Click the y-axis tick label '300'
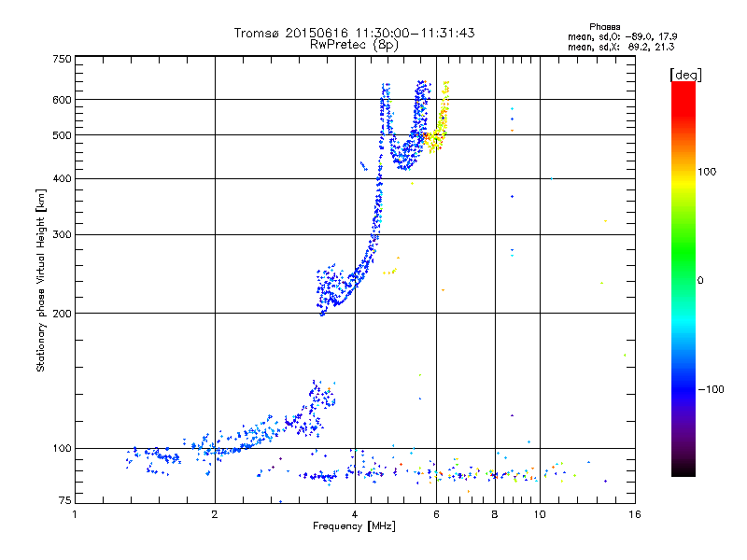Image resolution: width=747 pixels, height=560 pixels. pos(62,235)
